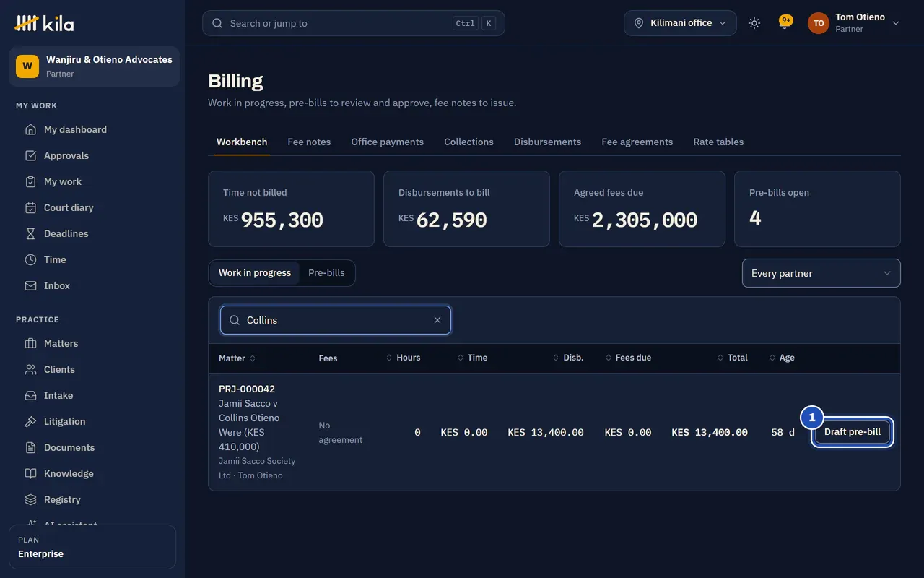Open the Enterprise plan card
Screen dimensions: 924x578
coord(92,547)
